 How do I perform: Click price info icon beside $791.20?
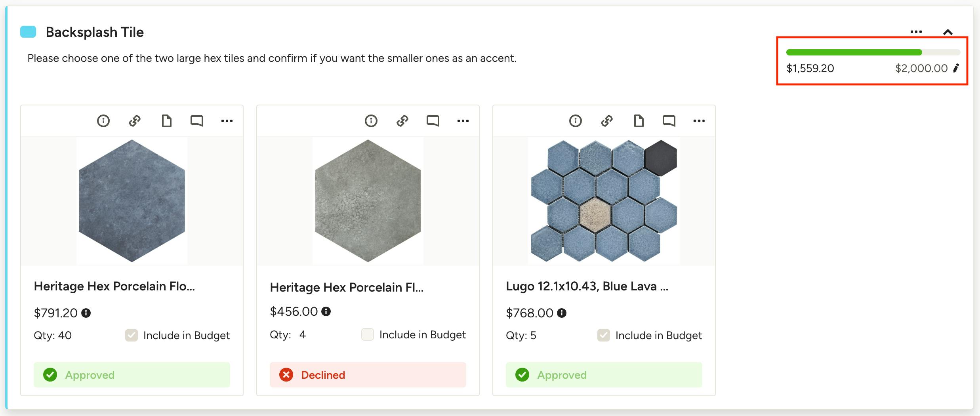86,313
